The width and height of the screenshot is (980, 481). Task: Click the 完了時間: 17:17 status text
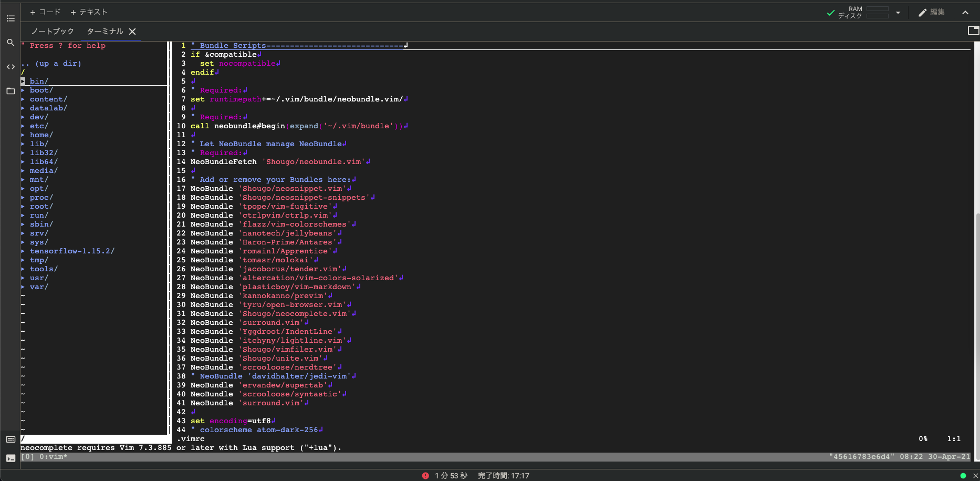click(503, 476)
